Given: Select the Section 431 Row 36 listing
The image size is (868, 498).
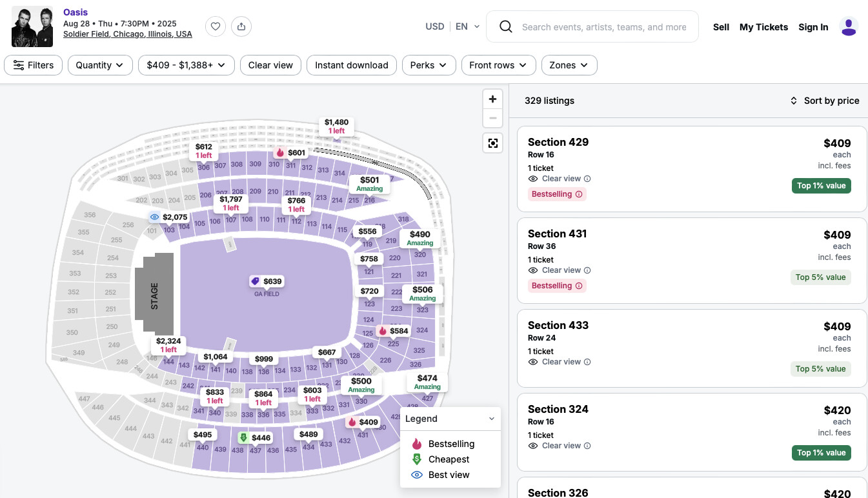Looking at the screenshot, I should [x=692, y=260].
